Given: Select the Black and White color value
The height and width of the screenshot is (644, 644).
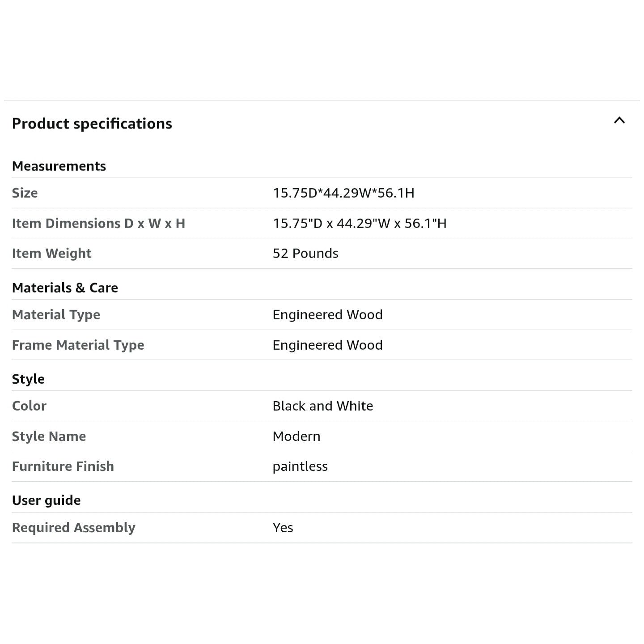Looking at the screenshot, I should point(323,406).
